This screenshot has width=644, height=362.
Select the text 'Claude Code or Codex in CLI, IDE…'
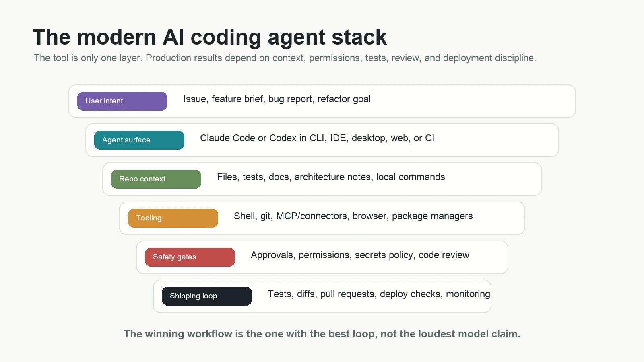coord(317,138)
